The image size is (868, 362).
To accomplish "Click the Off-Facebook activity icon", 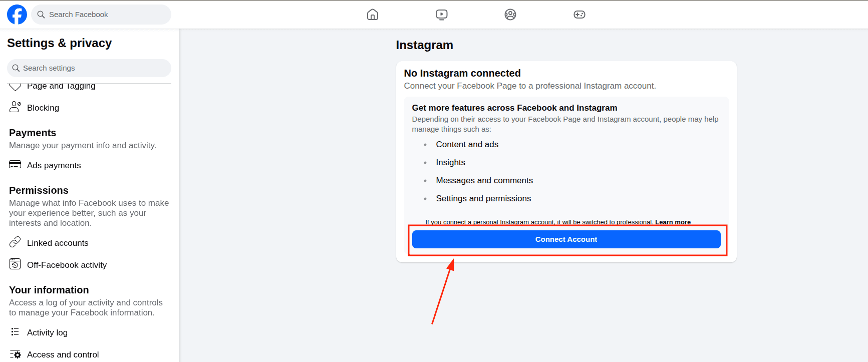I will (15, 264).
